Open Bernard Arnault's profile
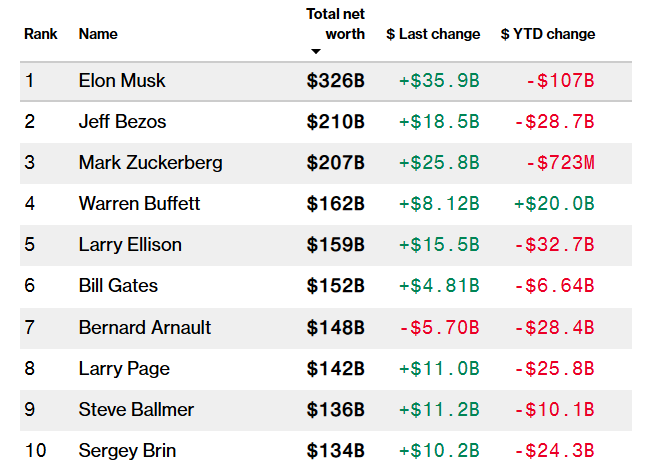Screen dimensions: 656x471 click(145, 327)
